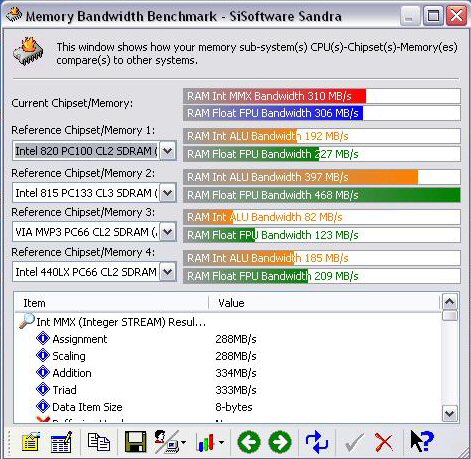Click the red RAM Int MMX 310 MB/s bar
This screenshot has height=459, width=471.
coord(275,96)
